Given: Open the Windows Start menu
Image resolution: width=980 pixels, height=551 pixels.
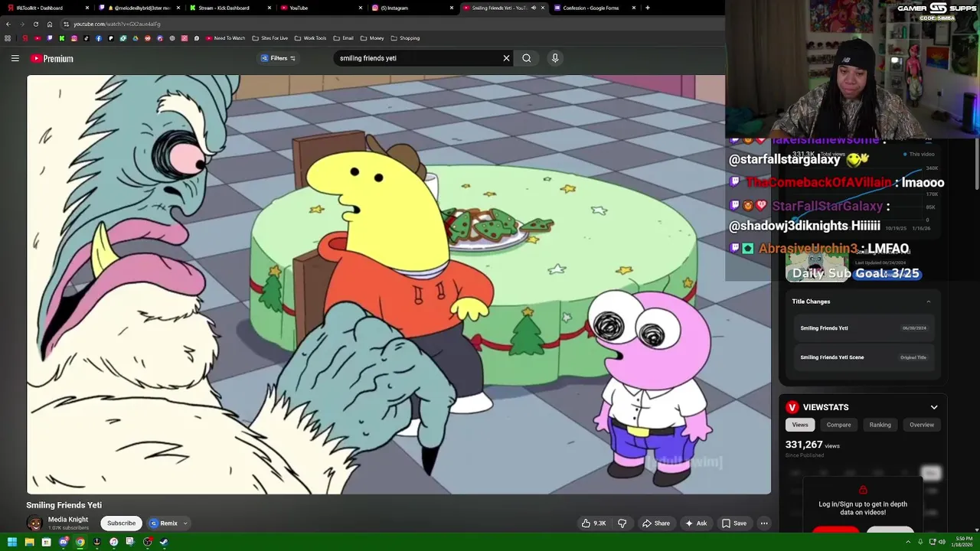Looking at the screenshot, I should pyautogui.click(x=12, y=542).
